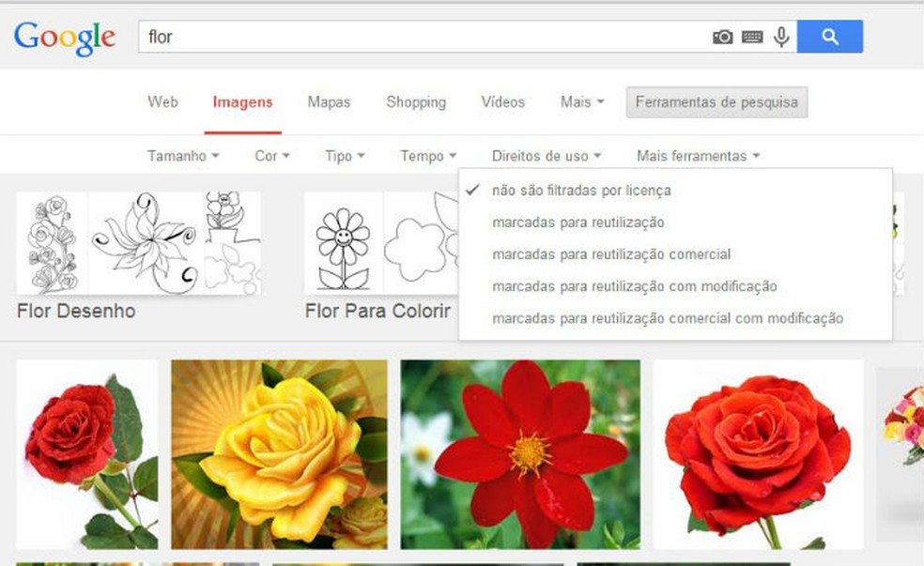Open the Cor filter to pick a color
Image resolution: width=924 pixels, height=566 pixels.
coord(270,156)
